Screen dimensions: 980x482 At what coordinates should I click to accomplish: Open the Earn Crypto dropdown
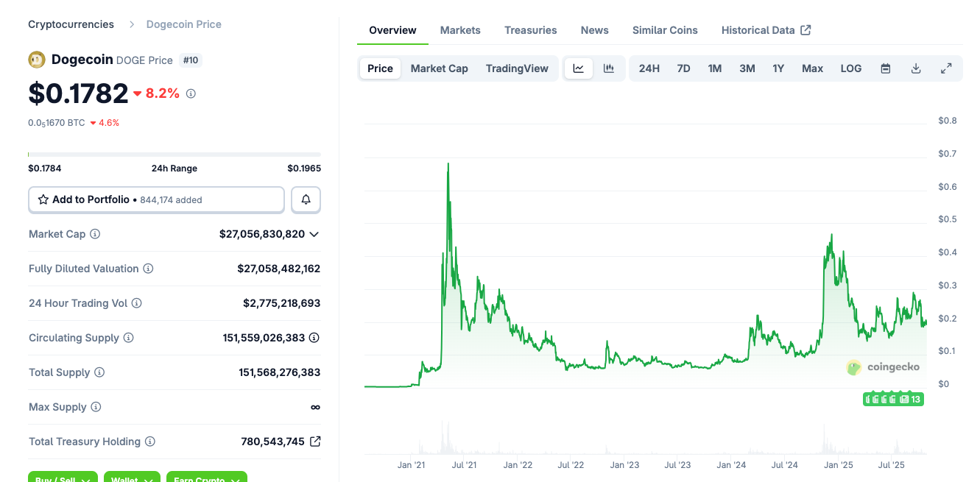(x=206, y=478)
